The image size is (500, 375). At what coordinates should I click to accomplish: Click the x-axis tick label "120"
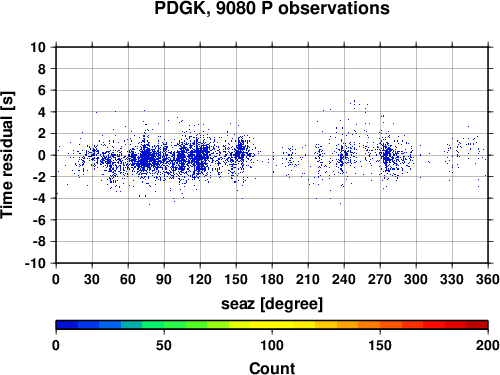coord(200,279)
